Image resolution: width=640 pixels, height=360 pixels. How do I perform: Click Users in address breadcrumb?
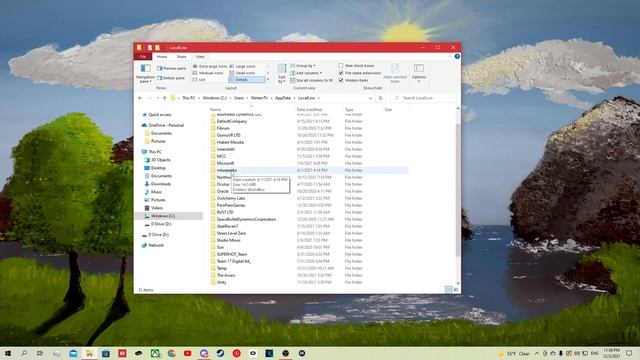(x=239, y=98)
